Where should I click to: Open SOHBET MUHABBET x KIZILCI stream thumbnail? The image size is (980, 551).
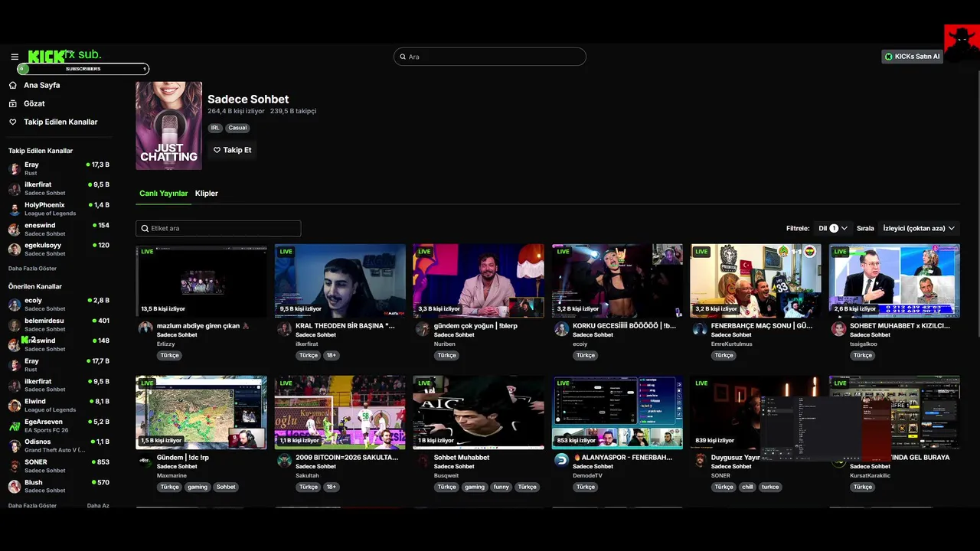click(894, 281)
